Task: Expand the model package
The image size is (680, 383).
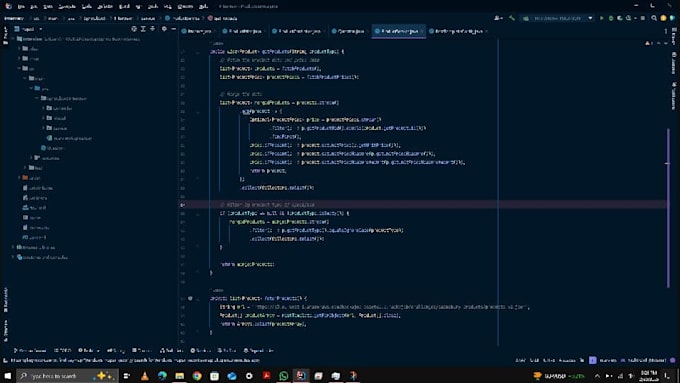Action: point(44,118)
